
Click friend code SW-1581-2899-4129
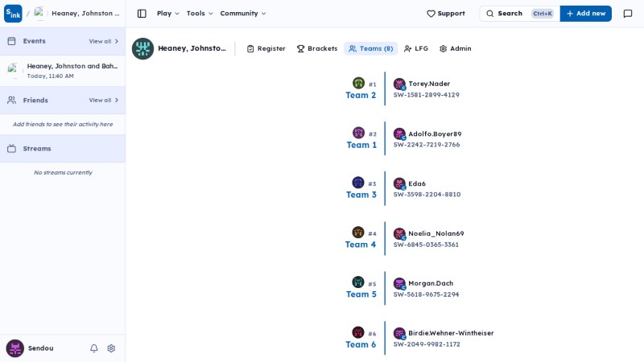pyautogui.click(x=427, y=95)
